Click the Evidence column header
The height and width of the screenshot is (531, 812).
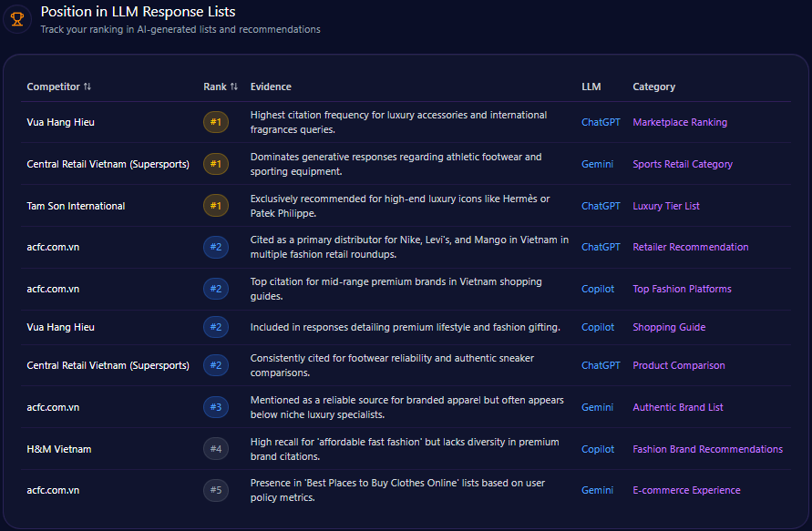271,87
